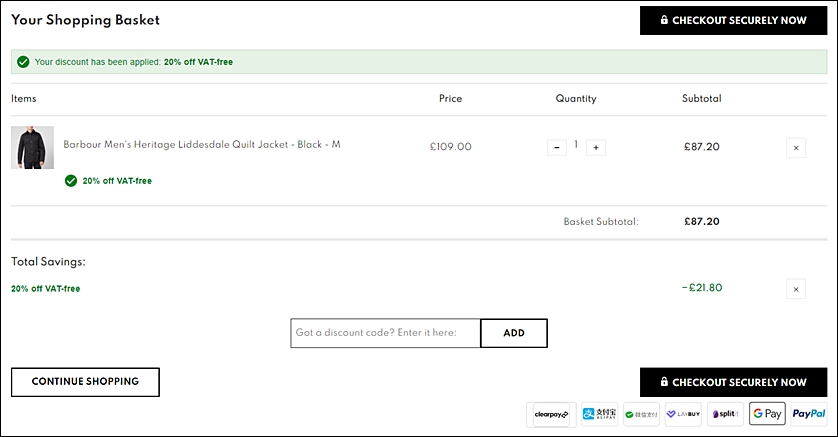Click green checkmark in discount applied banner
Viewport: 838px width, 437px height.
click(23, 62)
